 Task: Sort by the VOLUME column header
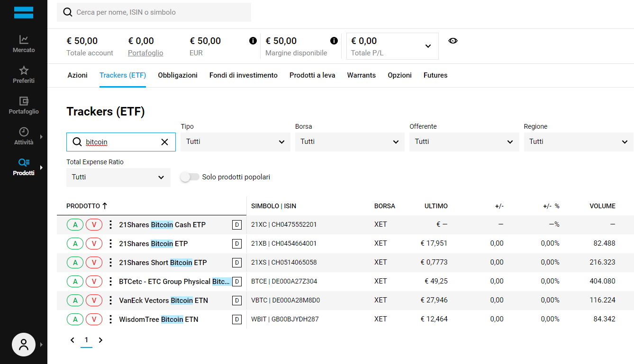coord(603,206)
